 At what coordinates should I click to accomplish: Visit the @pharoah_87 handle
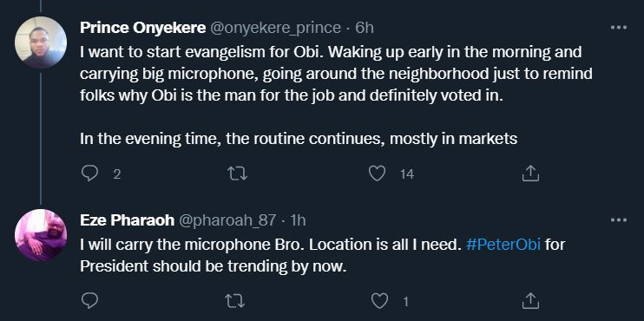(227, 220)
